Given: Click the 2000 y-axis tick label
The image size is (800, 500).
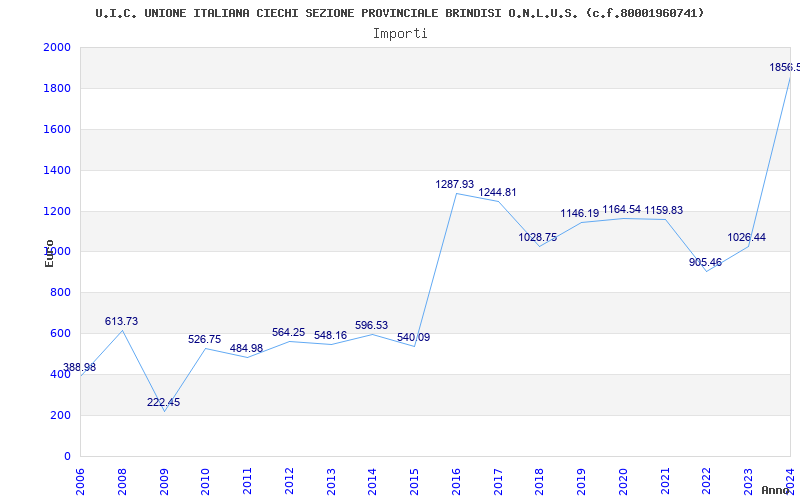Looking at the screenshot, I should (x=57, y=48).
